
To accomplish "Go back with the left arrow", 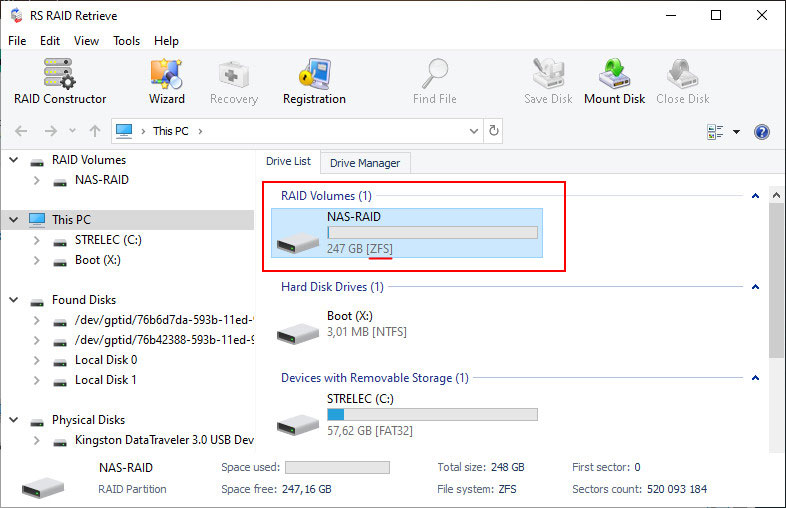I will tap(21, 131).
